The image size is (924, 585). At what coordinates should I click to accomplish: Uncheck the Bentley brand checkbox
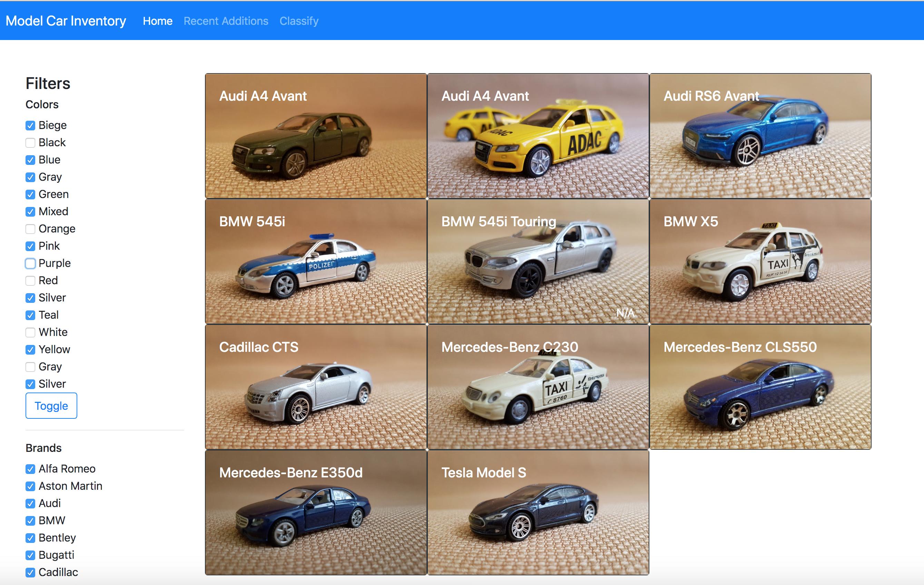tap(30, 538)
